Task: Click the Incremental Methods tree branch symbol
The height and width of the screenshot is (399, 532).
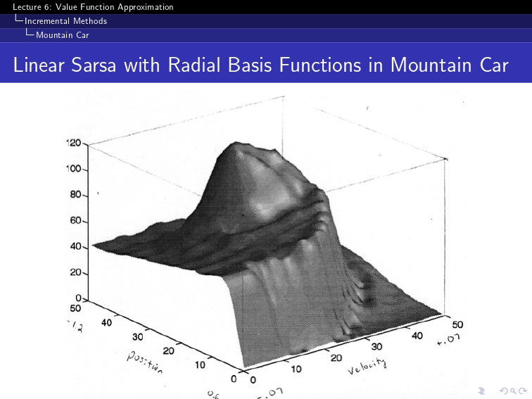Action: point(19,19)
